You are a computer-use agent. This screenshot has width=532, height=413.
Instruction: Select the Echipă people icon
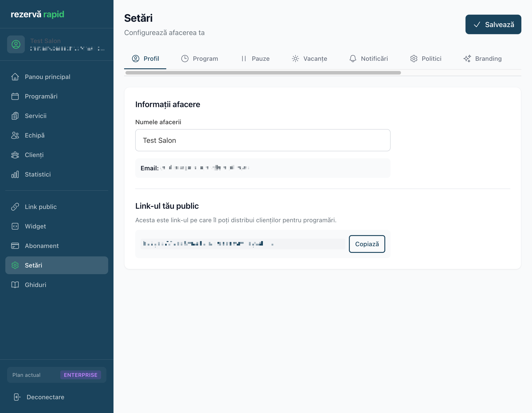[15, 135]
